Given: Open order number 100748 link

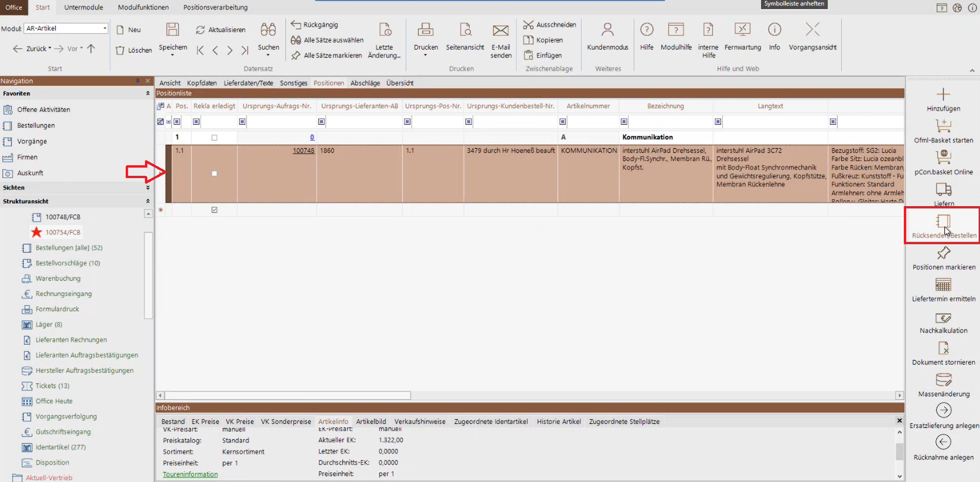Looking at the screenshot, I should coord(303,151).
